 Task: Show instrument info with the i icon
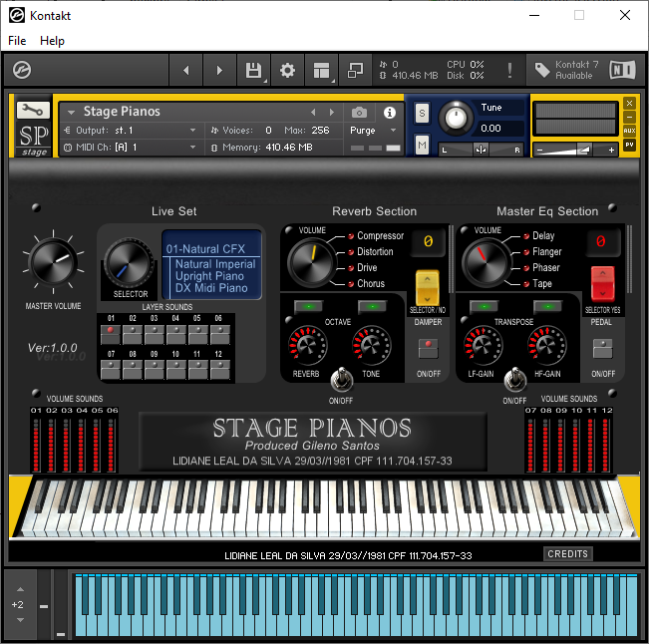click(389, 113)
